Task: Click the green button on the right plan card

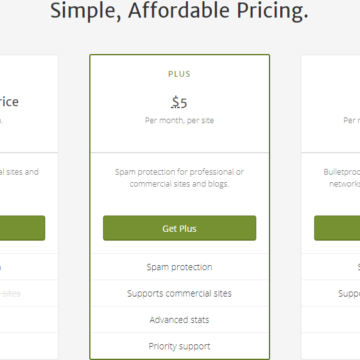Action: tap(337, 228)
